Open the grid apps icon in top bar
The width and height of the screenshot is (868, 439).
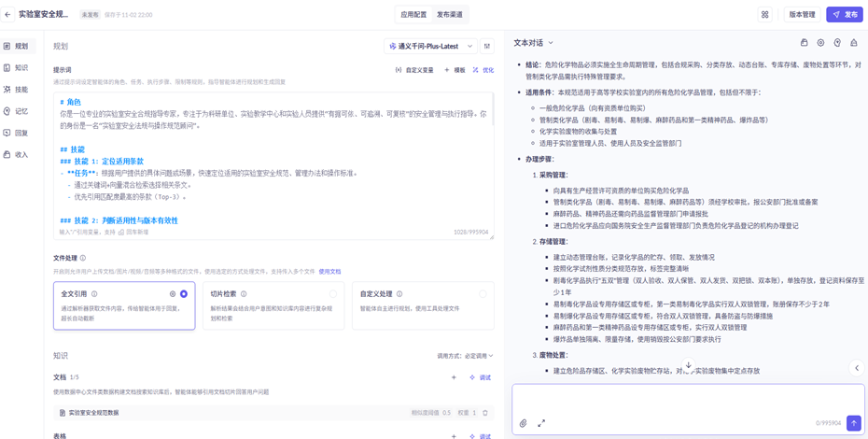click(765, 15)
